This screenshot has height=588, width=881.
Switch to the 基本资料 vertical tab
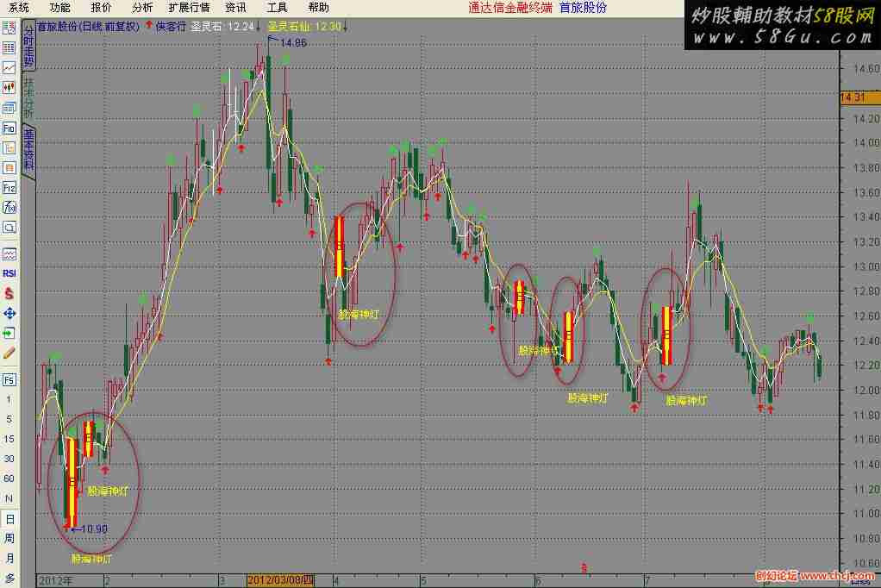[x=28, y=149]
